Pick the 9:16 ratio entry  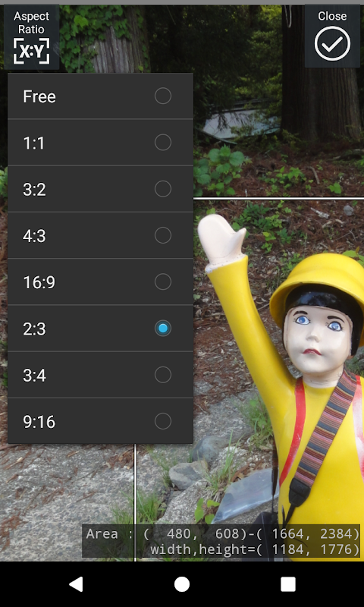tap(101, 421)
